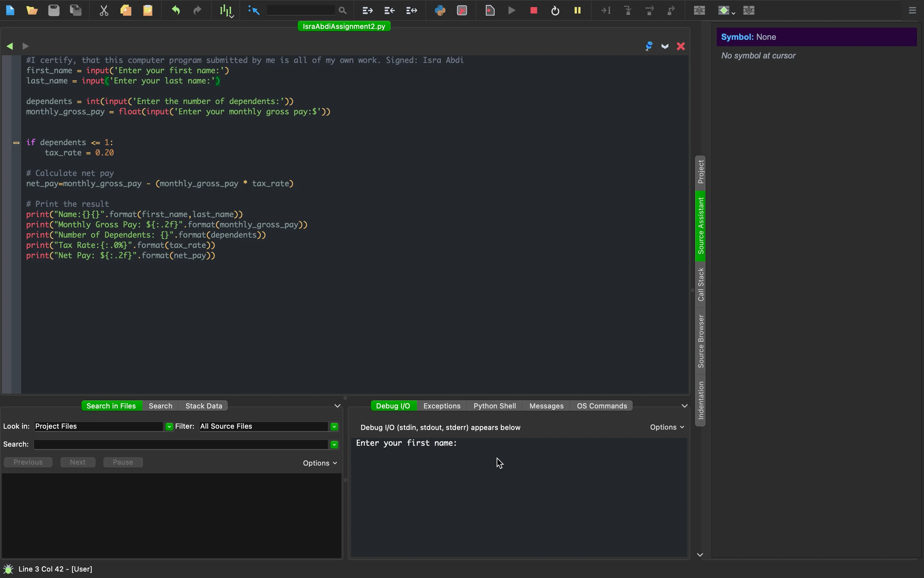Switch to the Messages tab

546,406
